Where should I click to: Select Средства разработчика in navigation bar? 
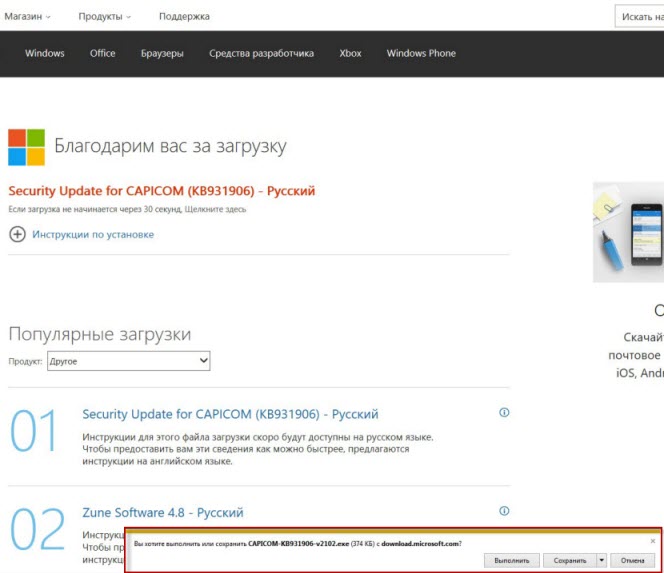pyautogui.click(x=261, y=53)
